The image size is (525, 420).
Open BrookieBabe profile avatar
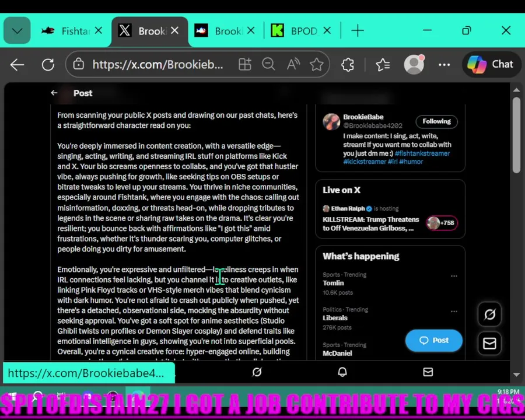point(331,122)
